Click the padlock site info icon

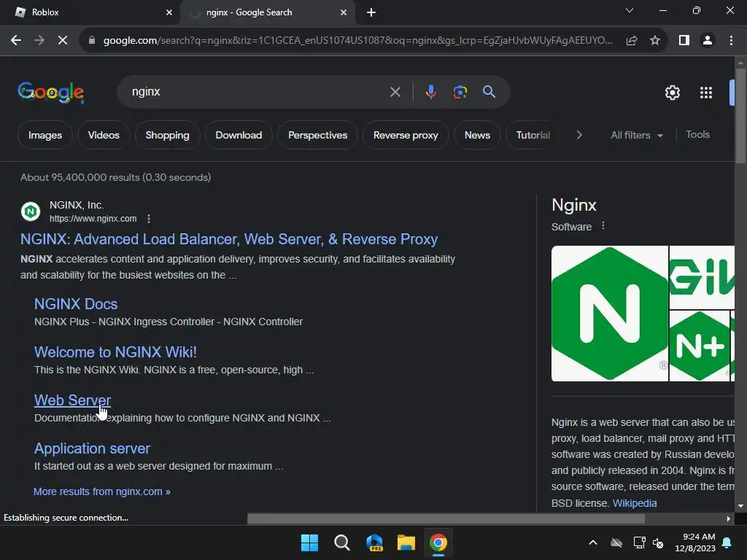92,41
